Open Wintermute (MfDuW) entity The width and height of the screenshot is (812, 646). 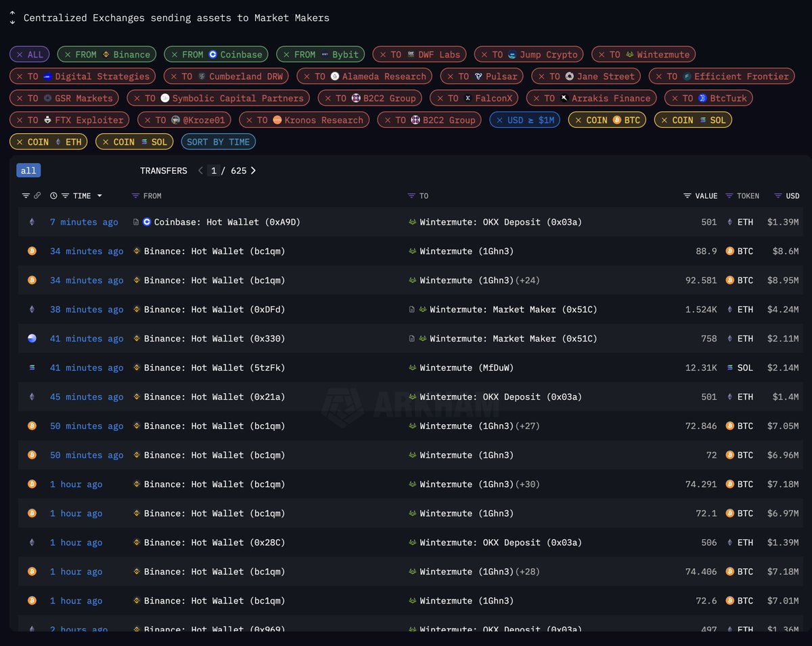pyautogui.click(x=467, y=367)
